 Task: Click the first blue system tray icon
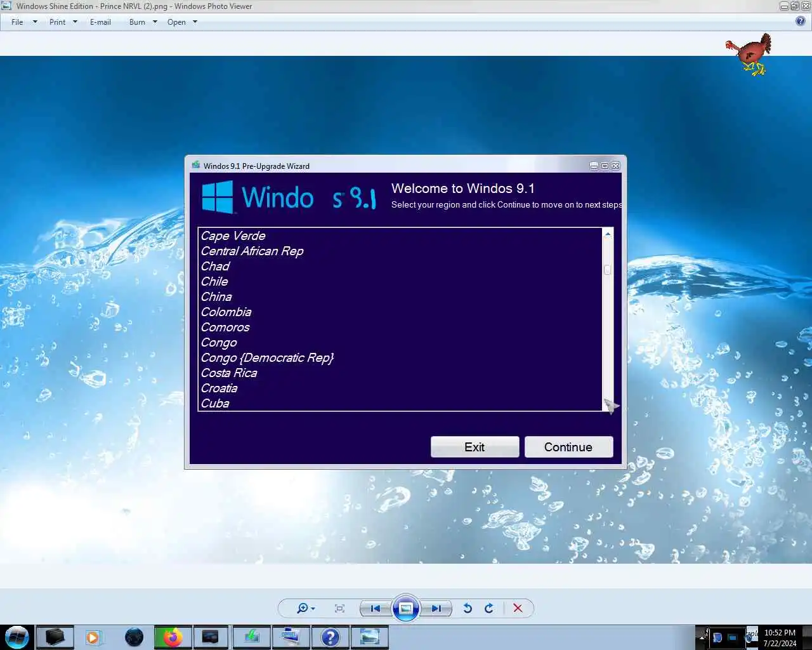pyautogui.click(x=717, y=637)
